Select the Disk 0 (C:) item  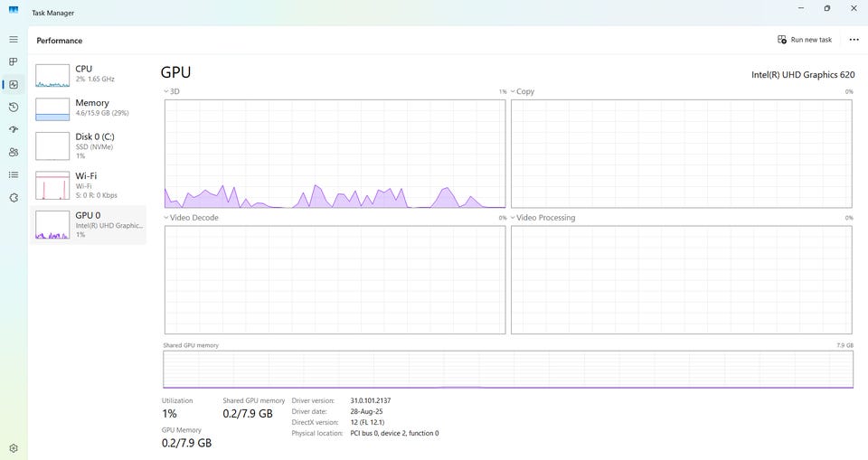point(88,146)
